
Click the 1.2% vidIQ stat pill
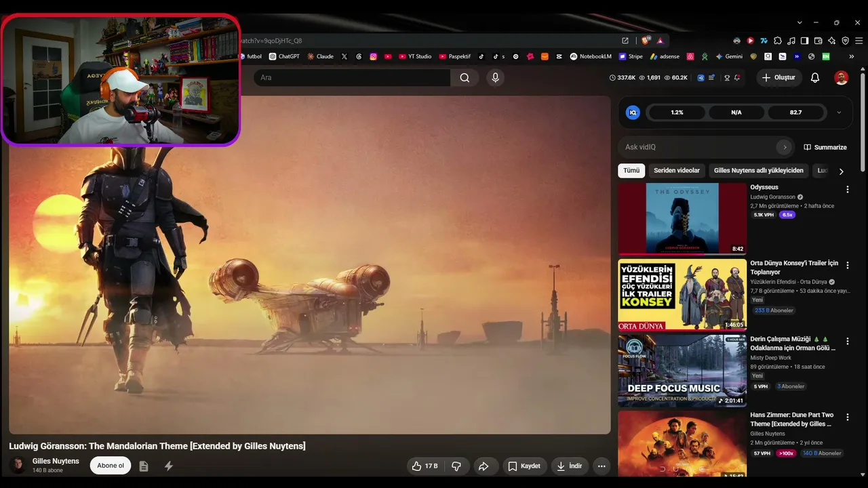[x=677, y=113]
